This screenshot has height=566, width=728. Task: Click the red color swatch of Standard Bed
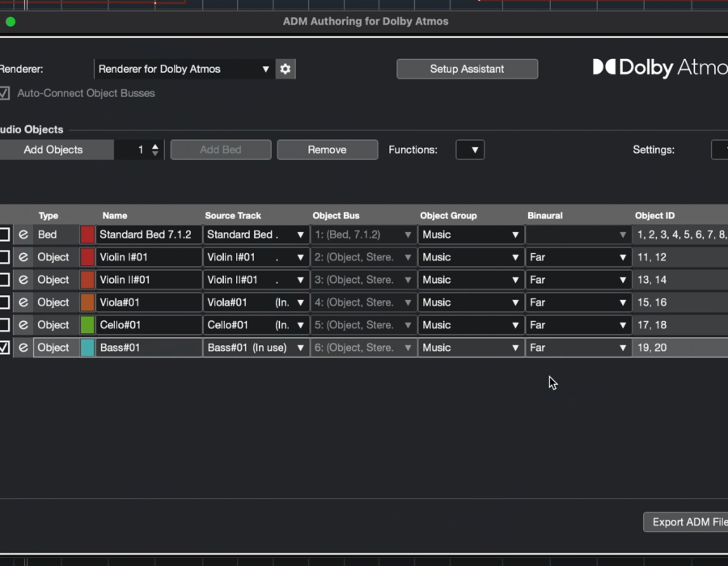pos(87,234)
